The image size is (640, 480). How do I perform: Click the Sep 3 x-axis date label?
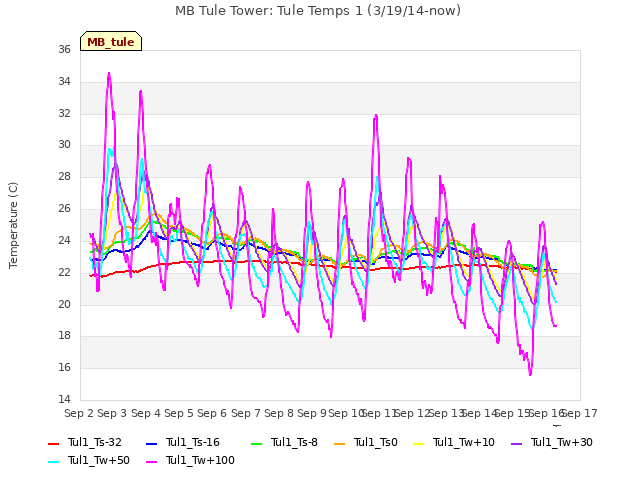pyautogui.click(x=112, y=413)
